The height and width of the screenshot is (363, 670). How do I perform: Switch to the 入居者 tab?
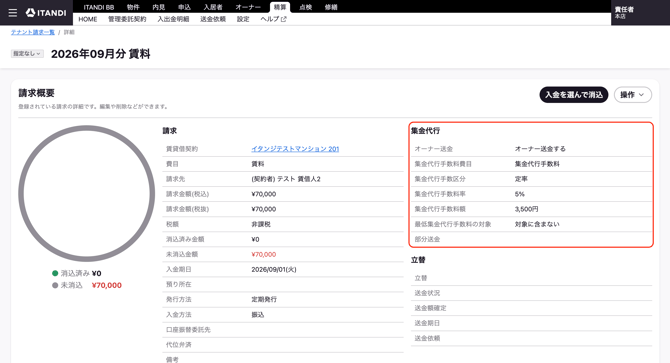[213, 7]
